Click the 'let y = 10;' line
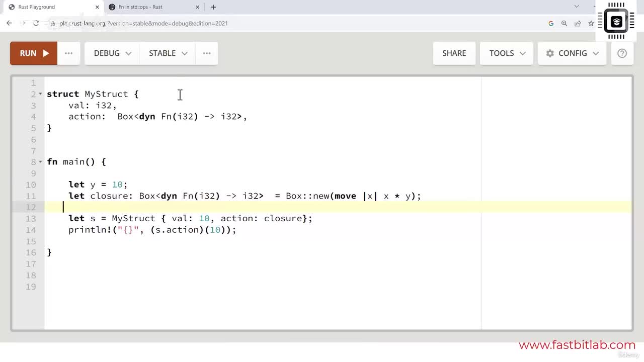Viewport: 644px width, 362px height. (x=98, y=185)
